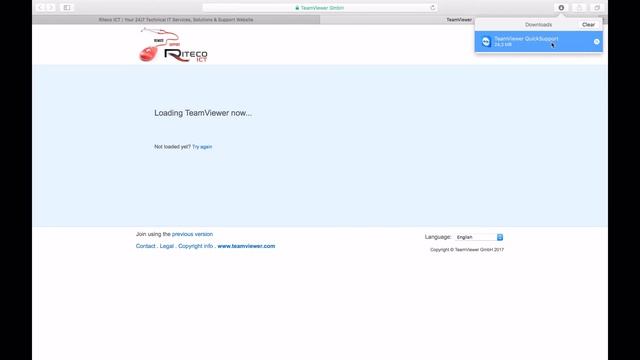This screenshot has height=360, width=640.
Task: Open the Contact link
Action: tap(145, 246)
